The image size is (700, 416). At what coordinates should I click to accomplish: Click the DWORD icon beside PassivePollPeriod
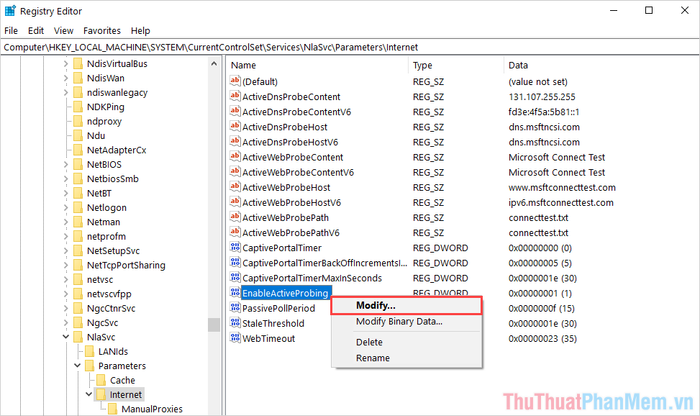tap(235, 308)
